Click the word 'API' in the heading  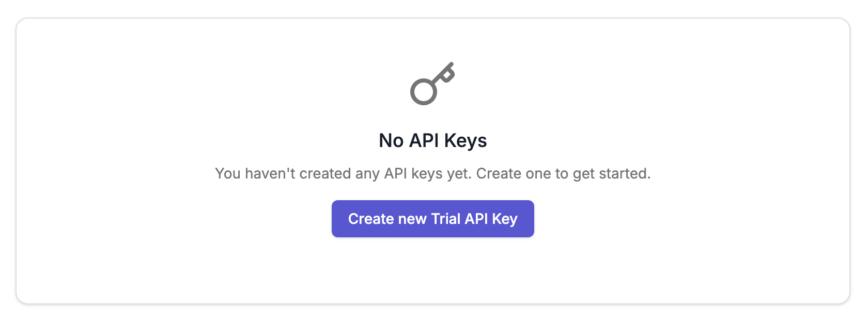tap(424, 140)
